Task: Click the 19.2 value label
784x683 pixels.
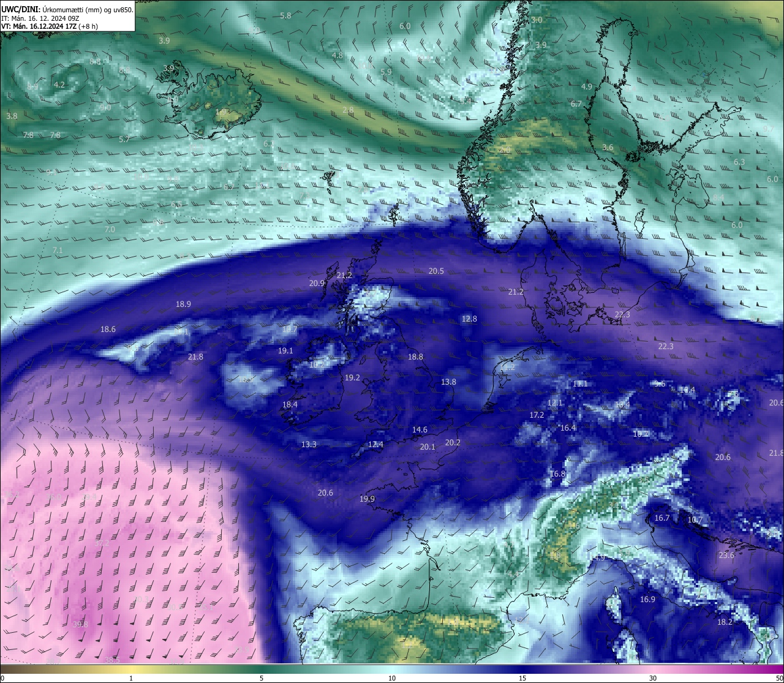Action: pyautogui.click(x=352, y=378)
